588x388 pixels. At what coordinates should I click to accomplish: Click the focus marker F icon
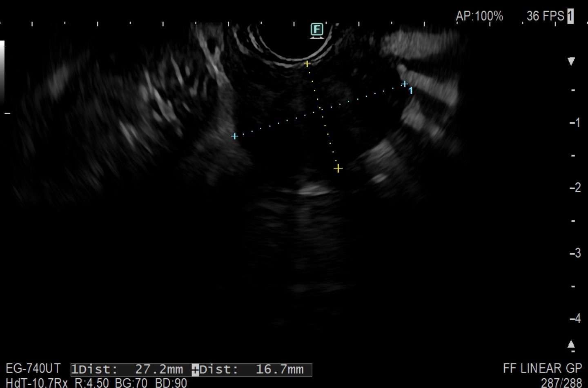[317, 31]
